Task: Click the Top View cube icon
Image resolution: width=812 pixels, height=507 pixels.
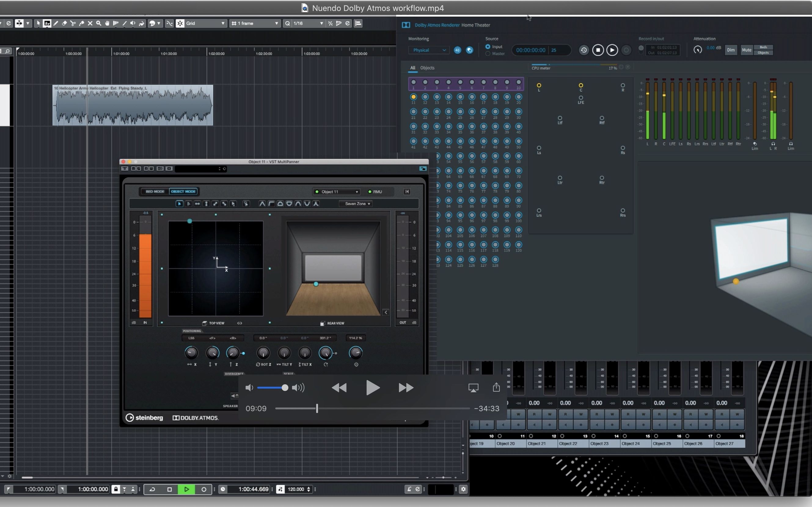Action: pyautogui.click(x=204, y=323)
